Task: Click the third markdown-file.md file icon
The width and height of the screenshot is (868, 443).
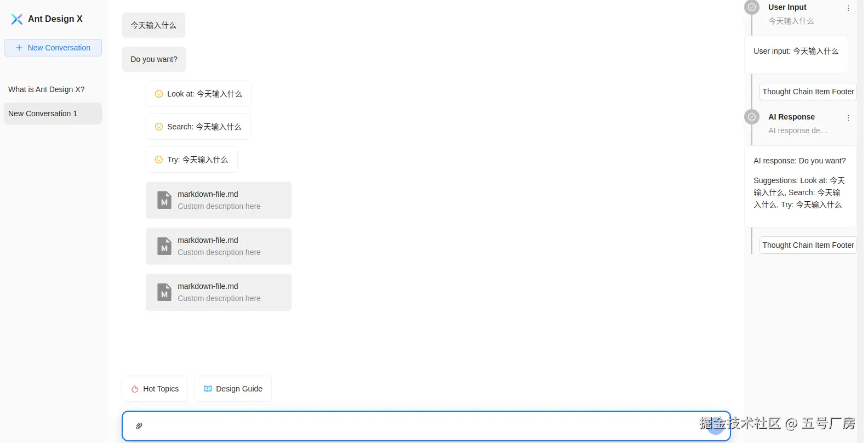Action: [x=164, y=292]
